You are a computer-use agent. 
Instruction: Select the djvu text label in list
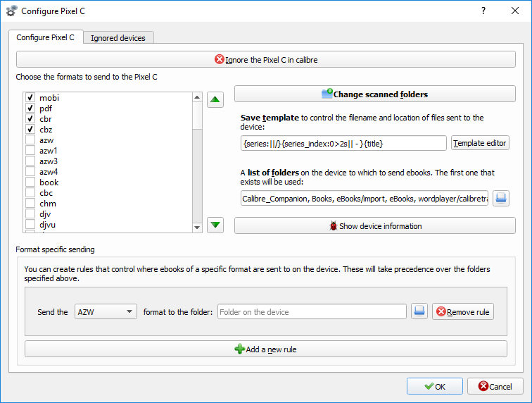pyautogui.click(x=48, y=225)
